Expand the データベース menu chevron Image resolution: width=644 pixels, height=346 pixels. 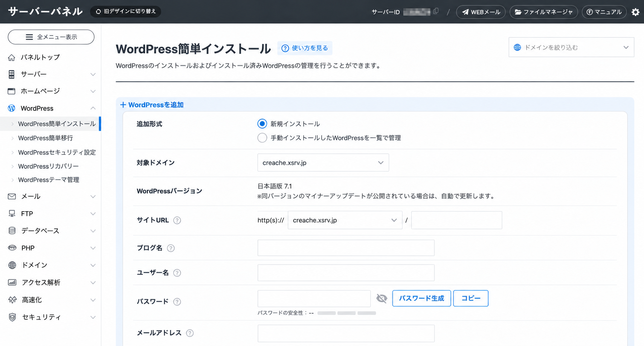pyautogui.click(x=93, y=231)
